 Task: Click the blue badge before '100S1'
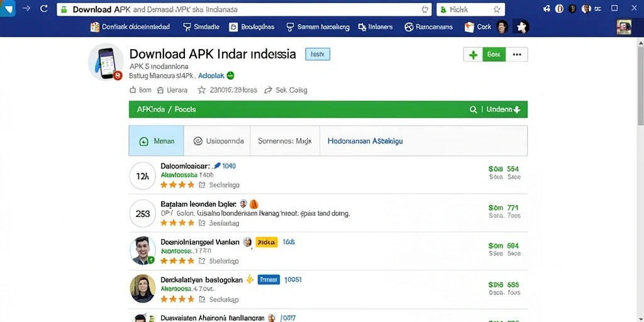click(269, 280)
